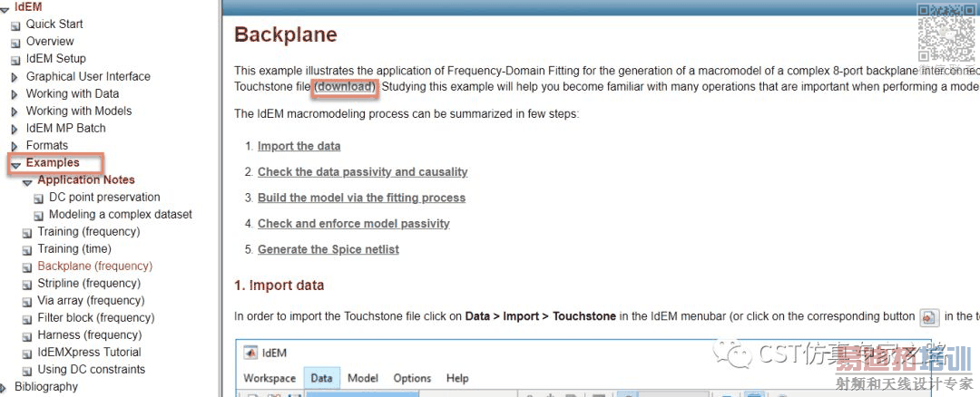Open the Options menu in IdEM screenshot
980x397 pixels.
tap(412, 378)
